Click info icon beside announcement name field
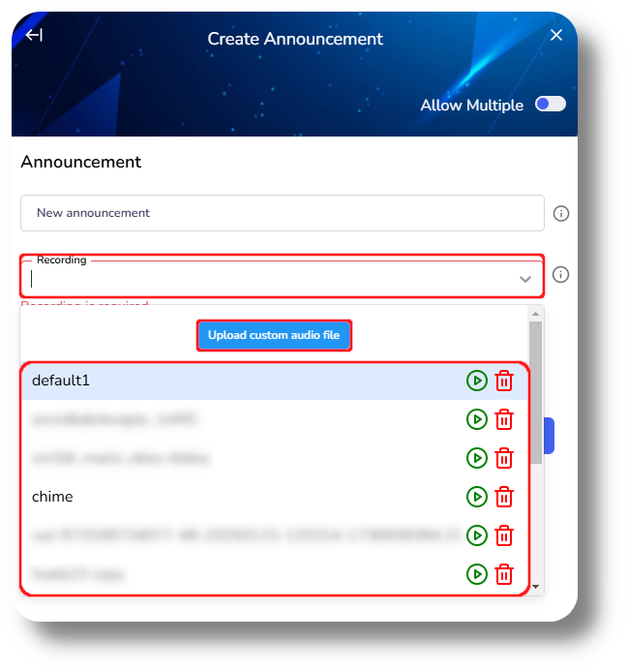Viewport: 628px width, 672px height. coord(560,213)
